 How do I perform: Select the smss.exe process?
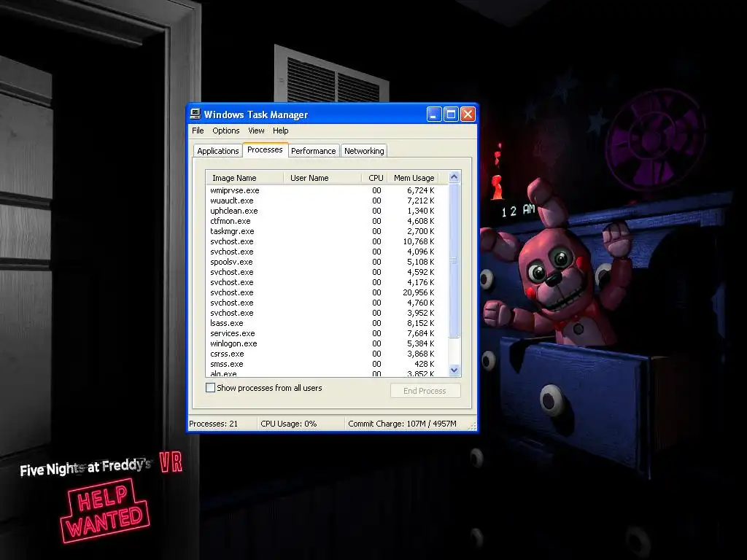click(x=327, y=364)
